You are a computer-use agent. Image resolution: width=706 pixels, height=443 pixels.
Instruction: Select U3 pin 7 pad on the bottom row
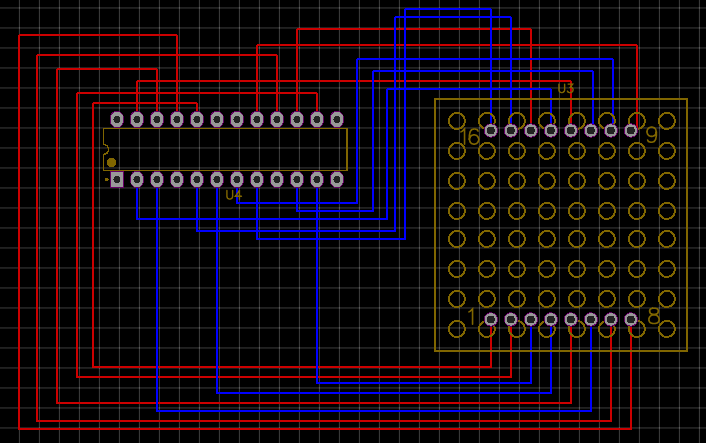coord(611,319)
